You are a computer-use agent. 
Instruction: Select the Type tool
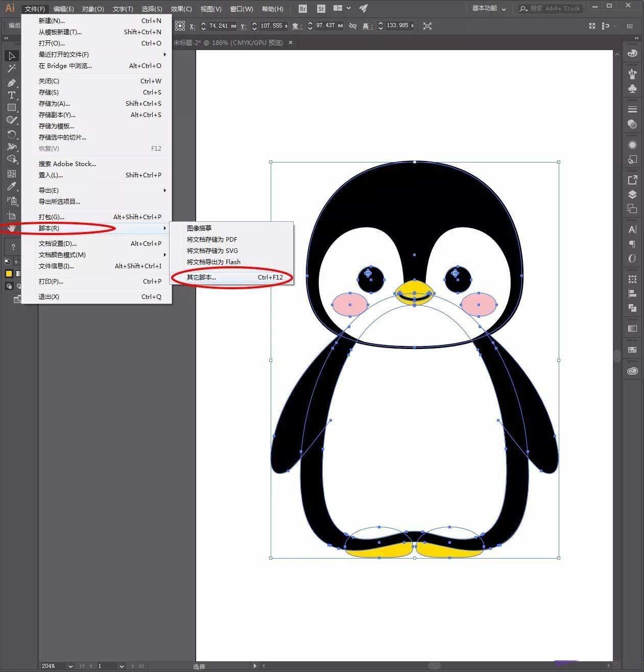[12, 95]
